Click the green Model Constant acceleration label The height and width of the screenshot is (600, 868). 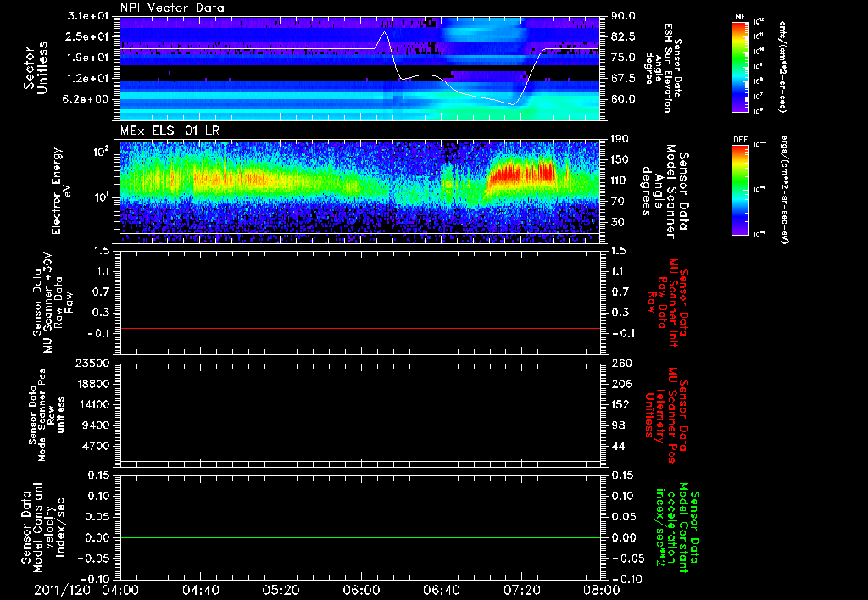(677, 530)
